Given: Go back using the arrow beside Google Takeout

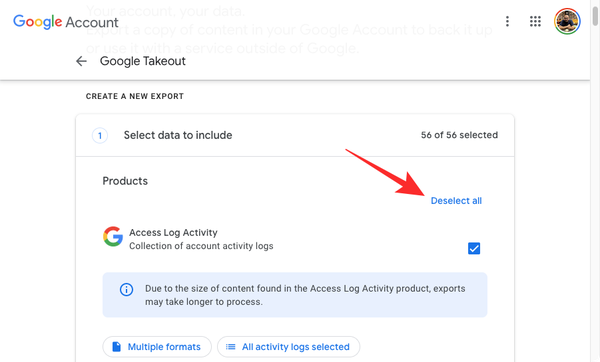Looking at the screenshot, I should pyautogui.click(x=81, y=61).
